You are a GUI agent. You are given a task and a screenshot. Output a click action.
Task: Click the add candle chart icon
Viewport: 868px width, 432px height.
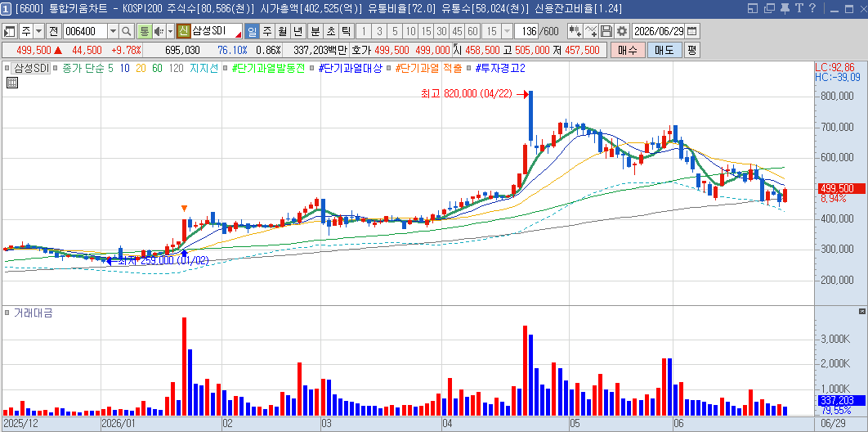[x=575, y=31]
